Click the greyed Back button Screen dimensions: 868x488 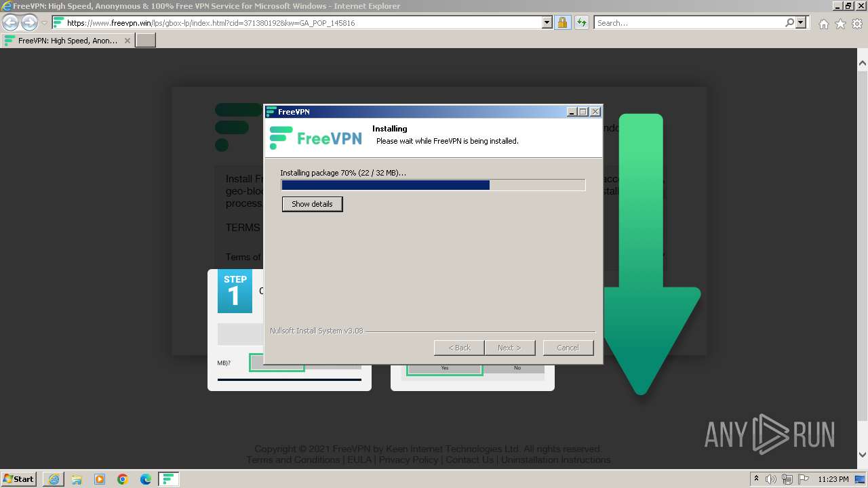pos(459,348)
